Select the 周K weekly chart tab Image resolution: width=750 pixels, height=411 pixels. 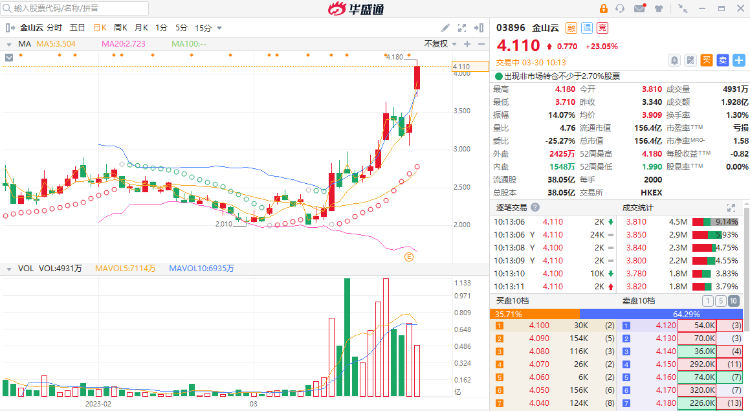(x=121, y=28)
